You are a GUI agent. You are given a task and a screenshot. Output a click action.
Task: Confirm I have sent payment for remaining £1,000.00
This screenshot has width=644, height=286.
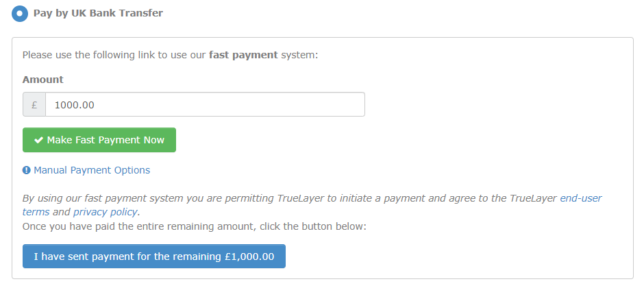(x=154, y=257)
